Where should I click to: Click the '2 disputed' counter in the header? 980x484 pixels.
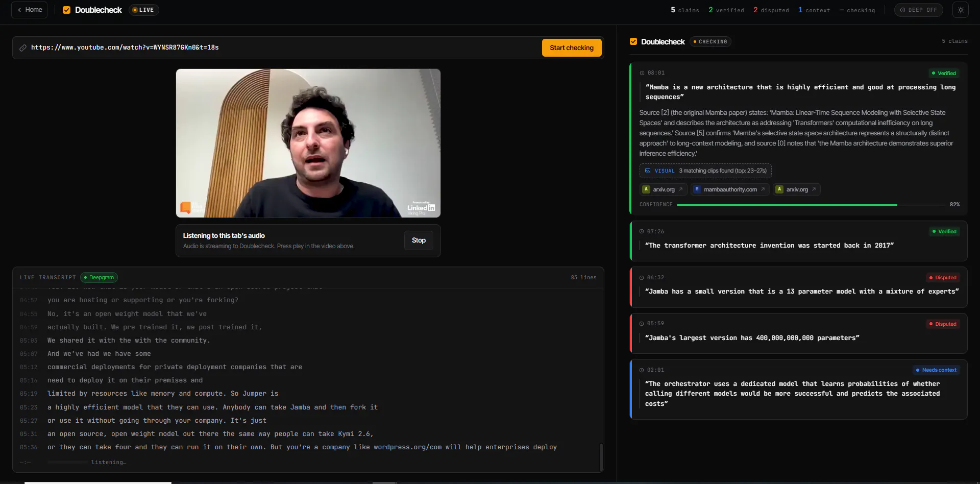click(x=771, y=10)
